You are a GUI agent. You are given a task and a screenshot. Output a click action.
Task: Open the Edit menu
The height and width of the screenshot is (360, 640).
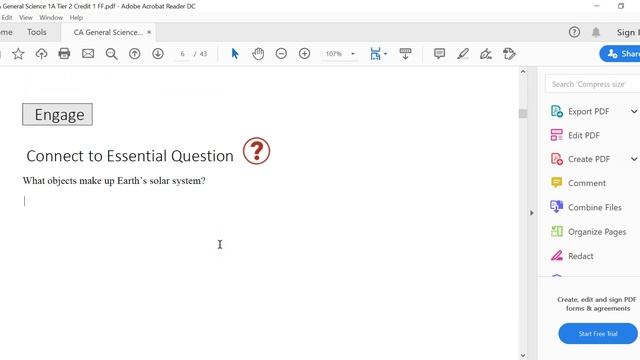click(7, 18)
